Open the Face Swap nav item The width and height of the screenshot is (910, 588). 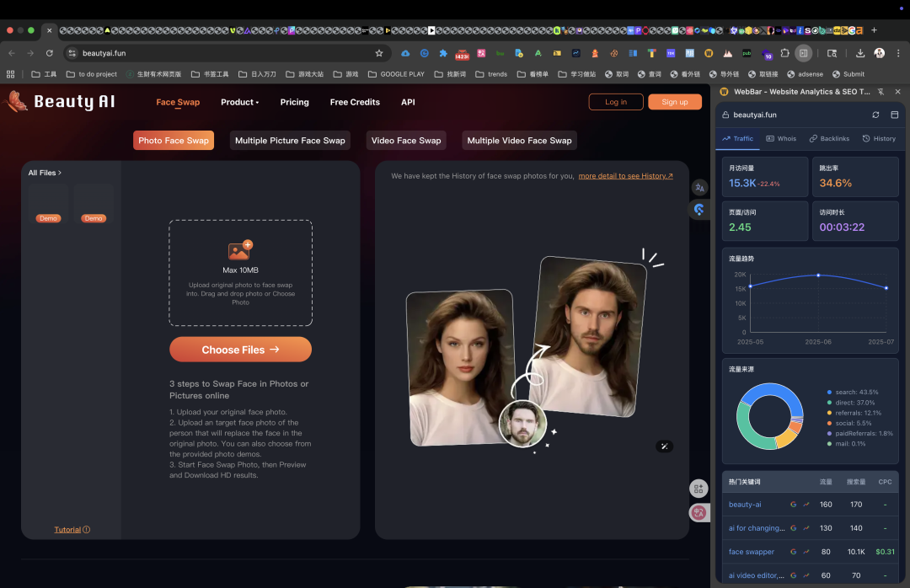coord(178,102)
